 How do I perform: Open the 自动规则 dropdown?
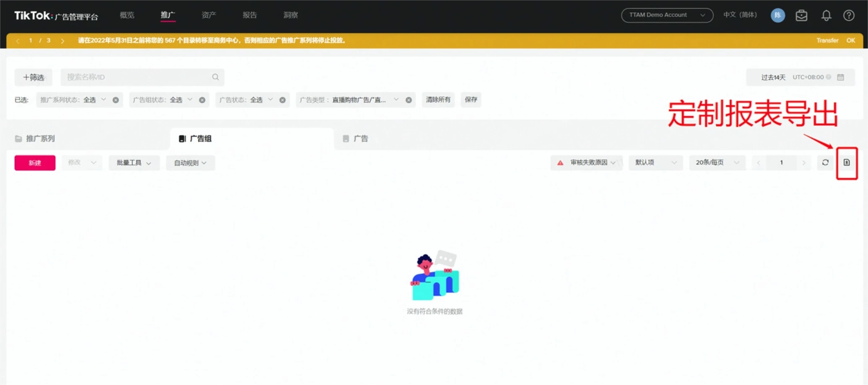click(x=190, y=163)
